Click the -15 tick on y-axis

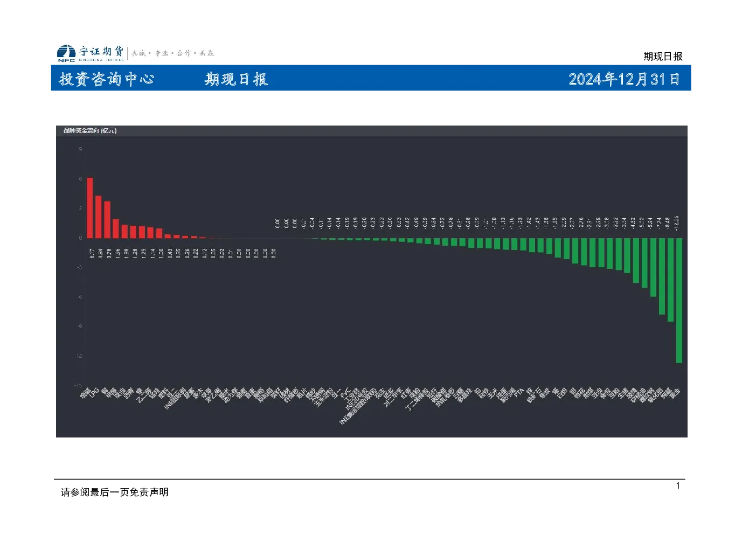(x=78, y=385)
